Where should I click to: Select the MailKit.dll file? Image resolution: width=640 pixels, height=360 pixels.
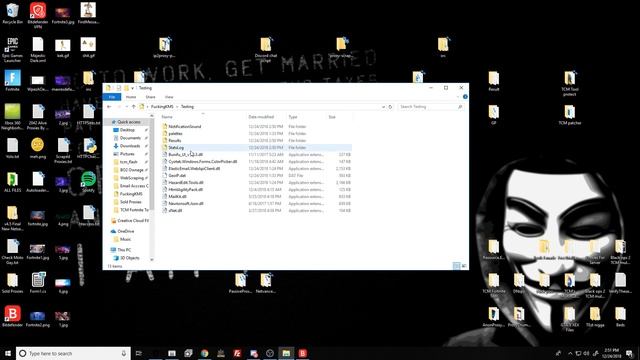pyautogui.click(x=177, y=196)
